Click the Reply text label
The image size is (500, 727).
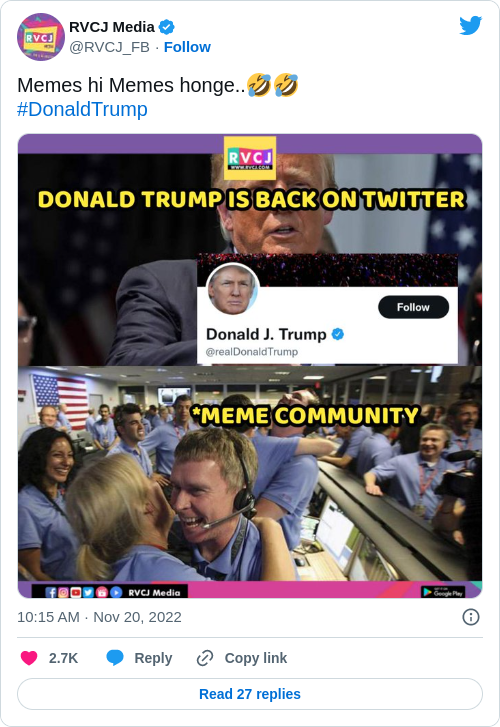(153, 658)
